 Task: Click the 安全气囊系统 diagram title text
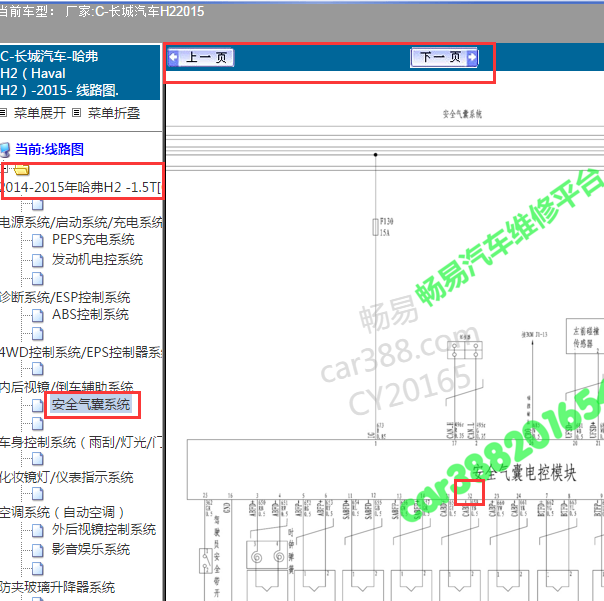tap(462, 114)
